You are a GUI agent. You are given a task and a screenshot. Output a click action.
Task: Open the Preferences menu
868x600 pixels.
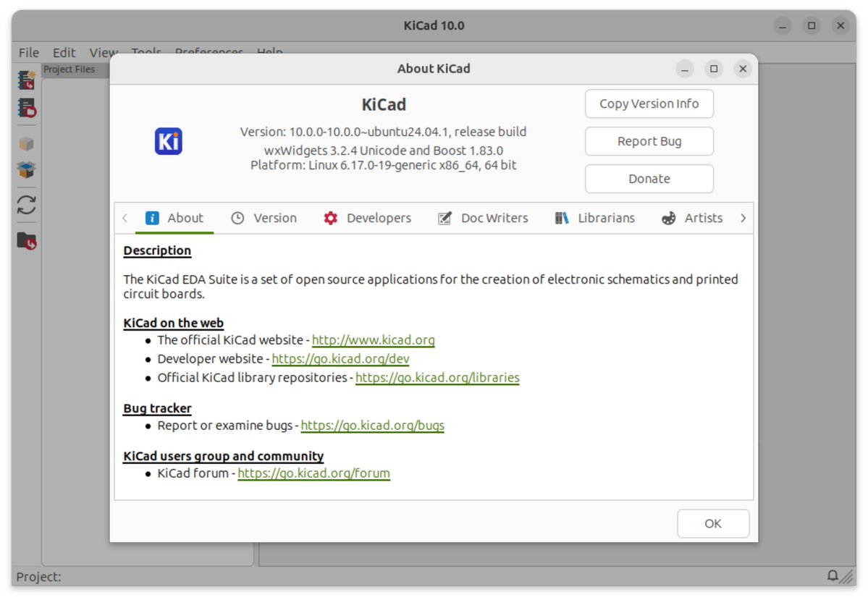[x=208, y=52]
